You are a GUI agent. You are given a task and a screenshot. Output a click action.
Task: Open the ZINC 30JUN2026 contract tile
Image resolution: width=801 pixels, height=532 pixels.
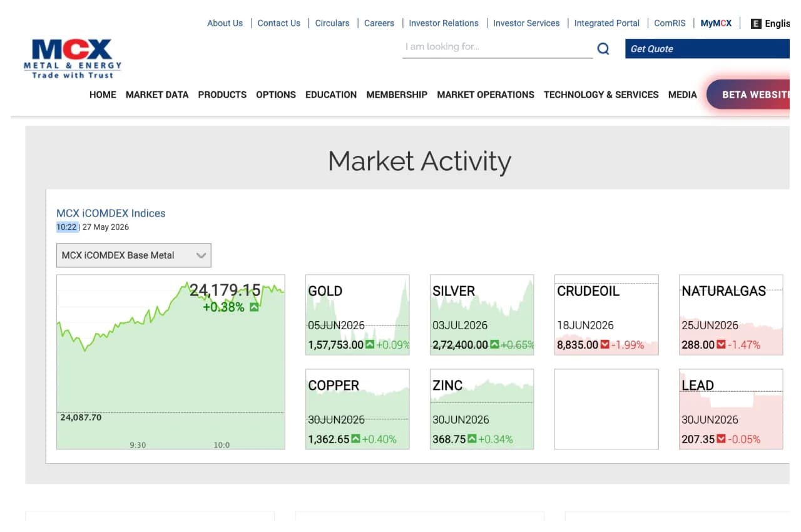[x=482, y=409]
